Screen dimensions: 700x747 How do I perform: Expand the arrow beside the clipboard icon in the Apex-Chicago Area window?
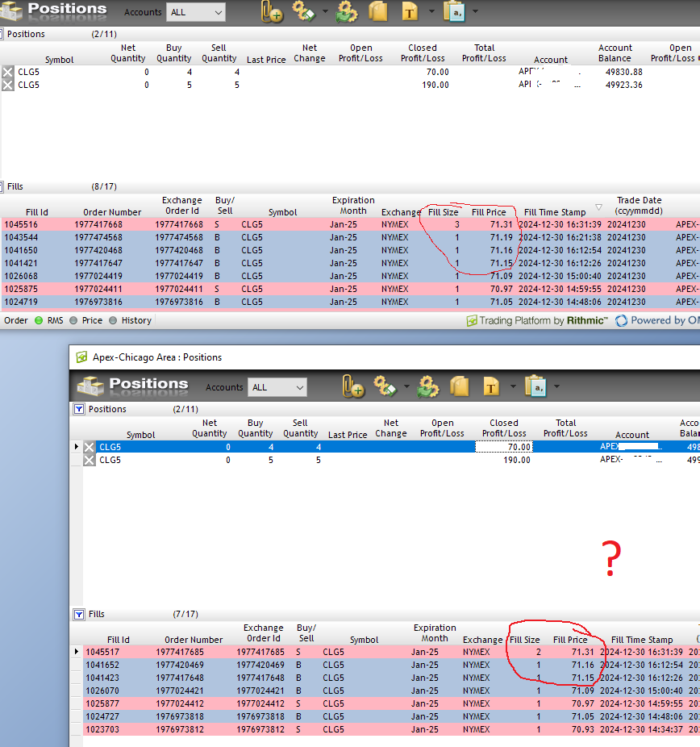tap(556, 387)
